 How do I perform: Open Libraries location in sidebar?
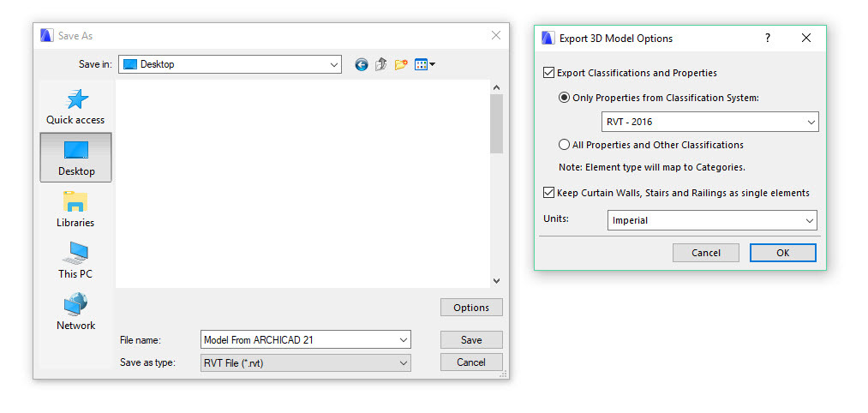click(x=75, y=209)
